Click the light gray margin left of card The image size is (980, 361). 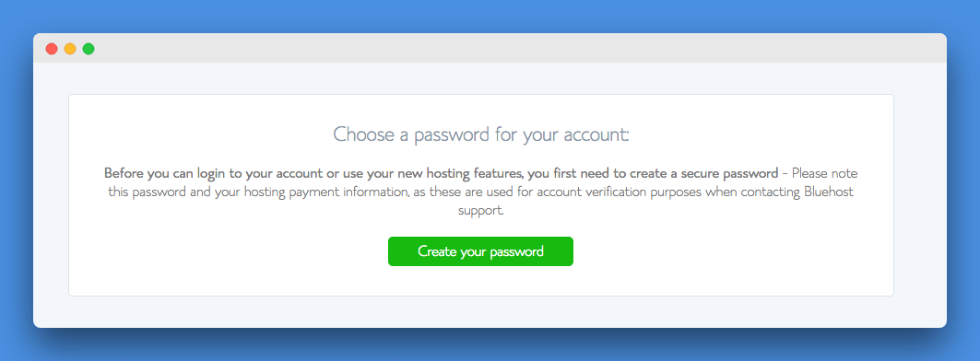point(51,195)
